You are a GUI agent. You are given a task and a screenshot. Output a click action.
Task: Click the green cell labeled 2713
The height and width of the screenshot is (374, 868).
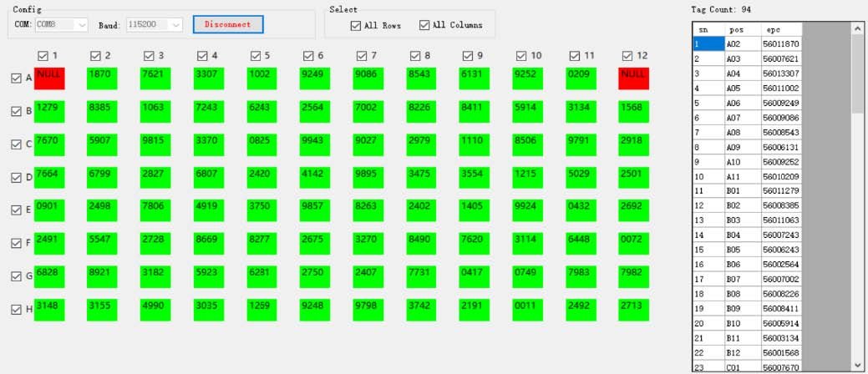click(634, 310)
